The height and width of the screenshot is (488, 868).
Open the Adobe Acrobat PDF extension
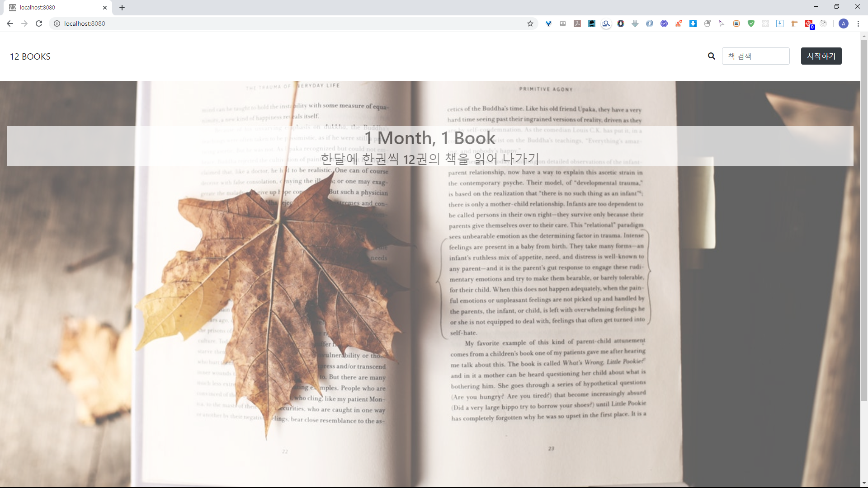[577, 23]
